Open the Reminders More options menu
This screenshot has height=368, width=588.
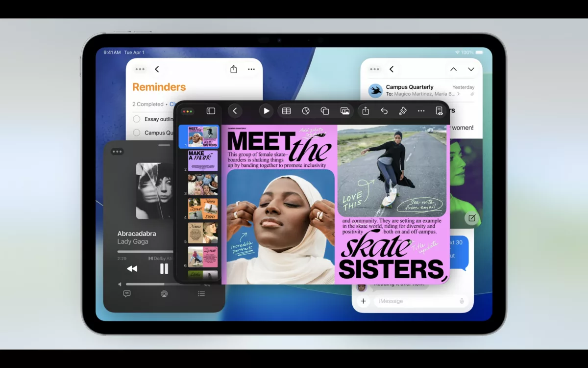pyautogui.click(x=251, y=69)
